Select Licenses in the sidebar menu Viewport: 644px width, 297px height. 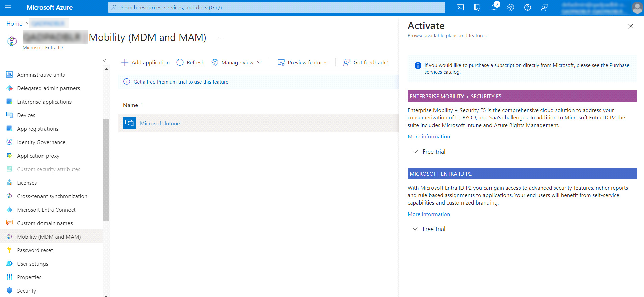pos(27,183)
